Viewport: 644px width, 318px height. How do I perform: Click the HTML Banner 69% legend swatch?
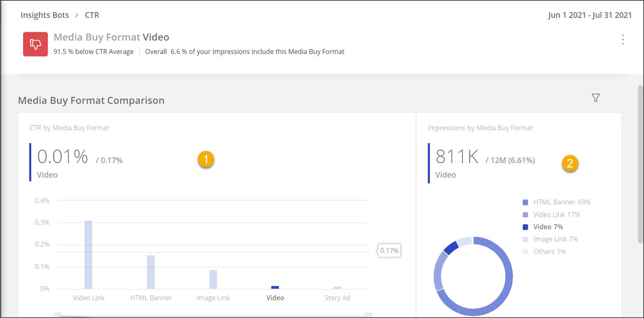pos(526,202)
